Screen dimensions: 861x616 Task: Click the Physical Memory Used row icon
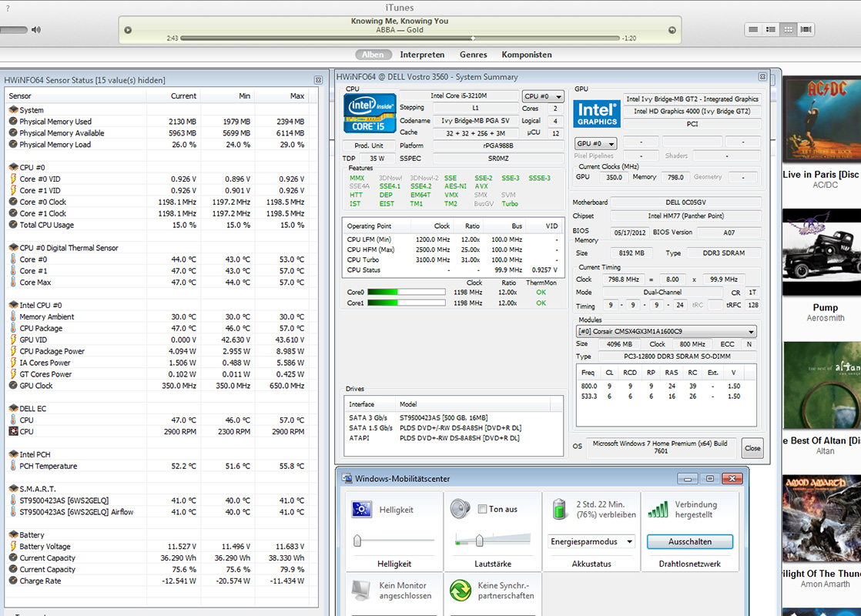point(13,122)
